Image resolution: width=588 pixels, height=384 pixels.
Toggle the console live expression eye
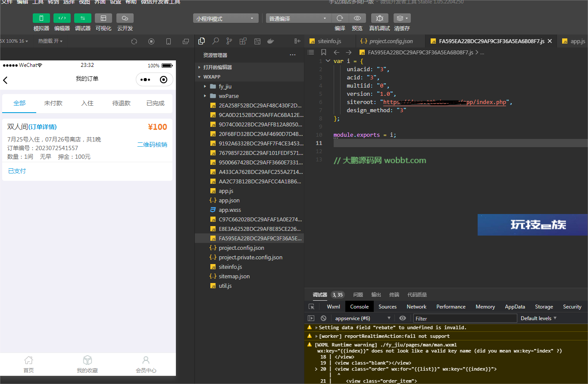[x=403, y=318]
